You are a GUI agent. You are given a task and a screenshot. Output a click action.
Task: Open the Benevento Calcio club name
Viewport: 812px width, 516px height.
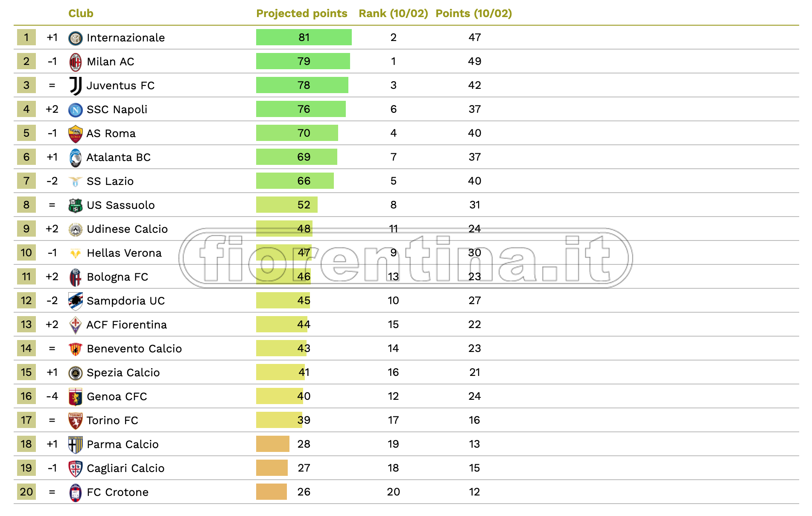point(134,349)
